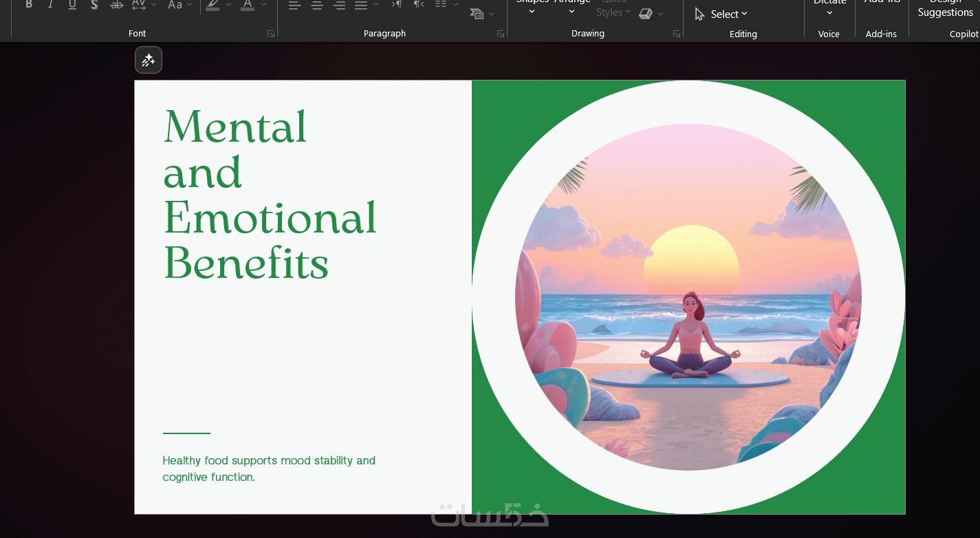980x538 pixels.
Task: Click the Designer sparkle button above slide
Action: click(x=149, y=61)
